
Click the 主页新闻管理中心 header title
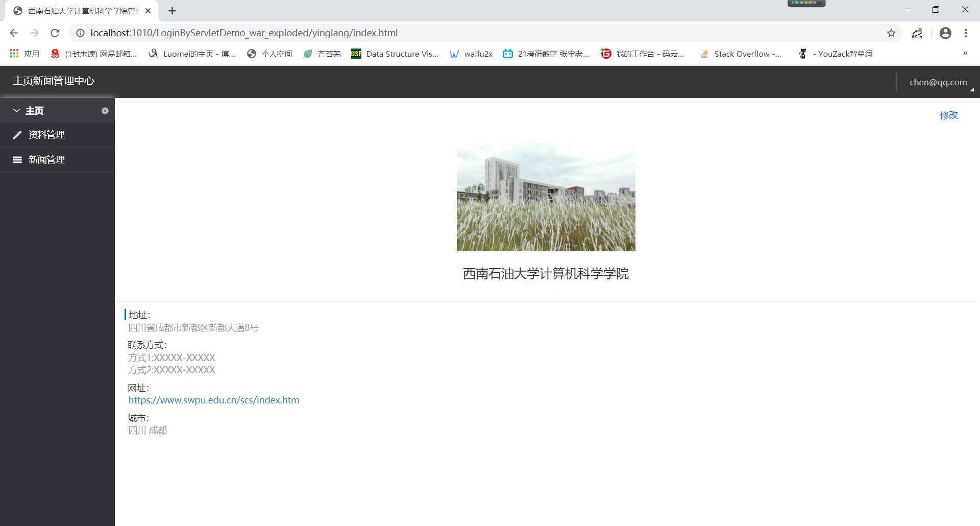(x=54, y=81)
